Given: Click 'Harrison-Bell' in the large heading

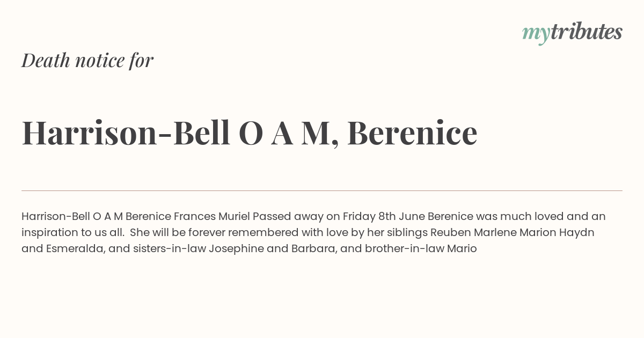Looking at the screenshot, I should click(126, 133).
